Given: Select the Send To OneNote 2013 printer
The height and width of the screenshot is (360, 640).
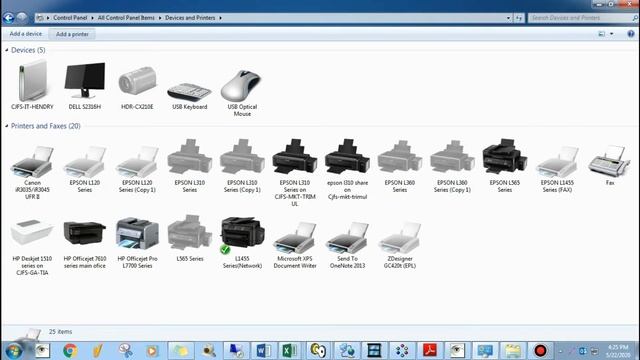Looking at the screenshot, I should click(347, 238).
